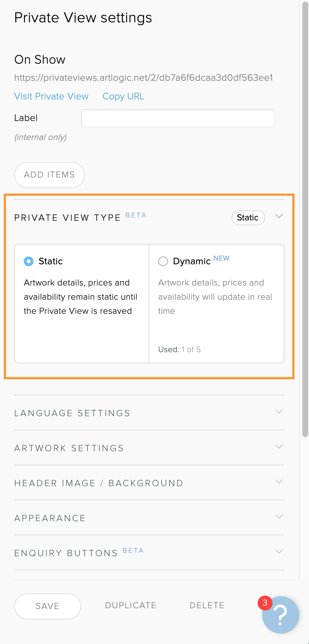Select the Static radio button
Screen dimensions: 309x644
29,261
